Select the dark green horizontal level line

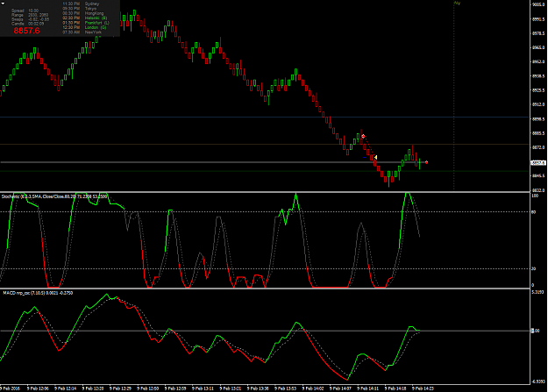(265, 171)
